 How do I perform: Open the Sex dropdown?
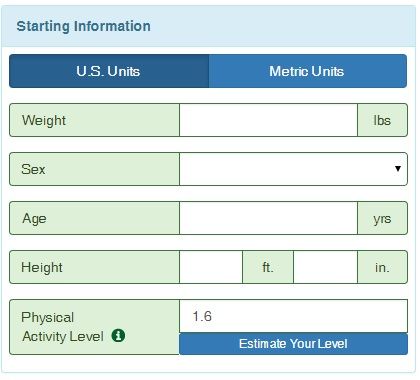(293, 169)
